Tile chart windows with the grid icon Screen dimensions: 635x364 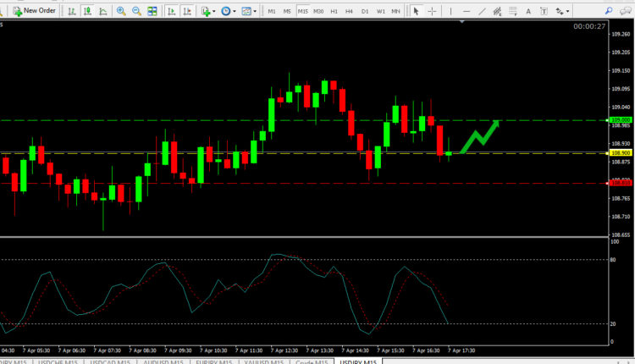coord(152,11)
